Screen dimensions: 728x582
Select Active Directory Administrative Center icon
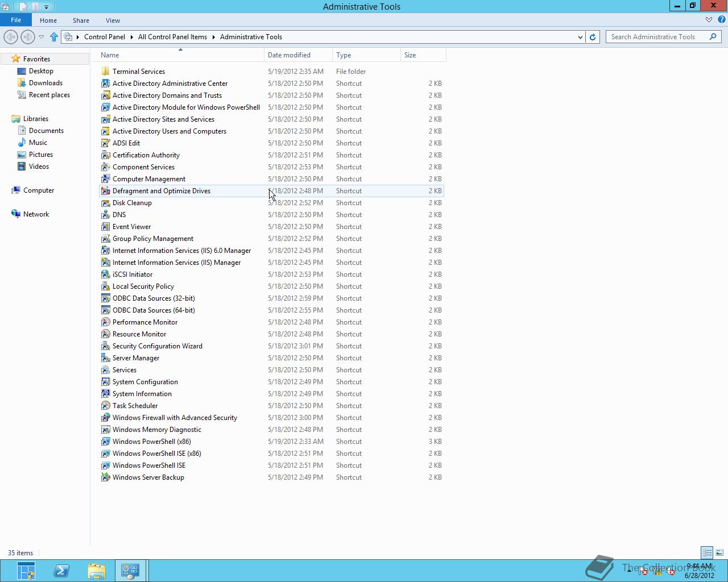(105, 84)
